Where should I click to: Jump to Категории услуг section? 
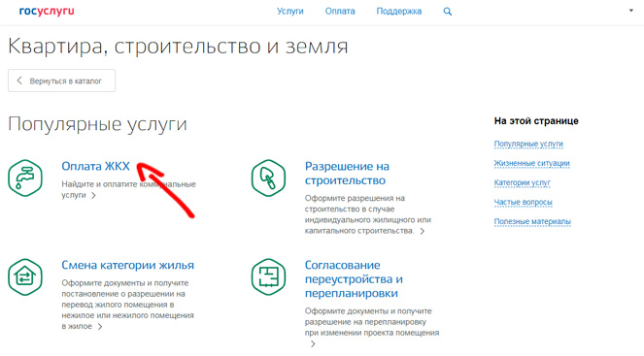[522, 182]
